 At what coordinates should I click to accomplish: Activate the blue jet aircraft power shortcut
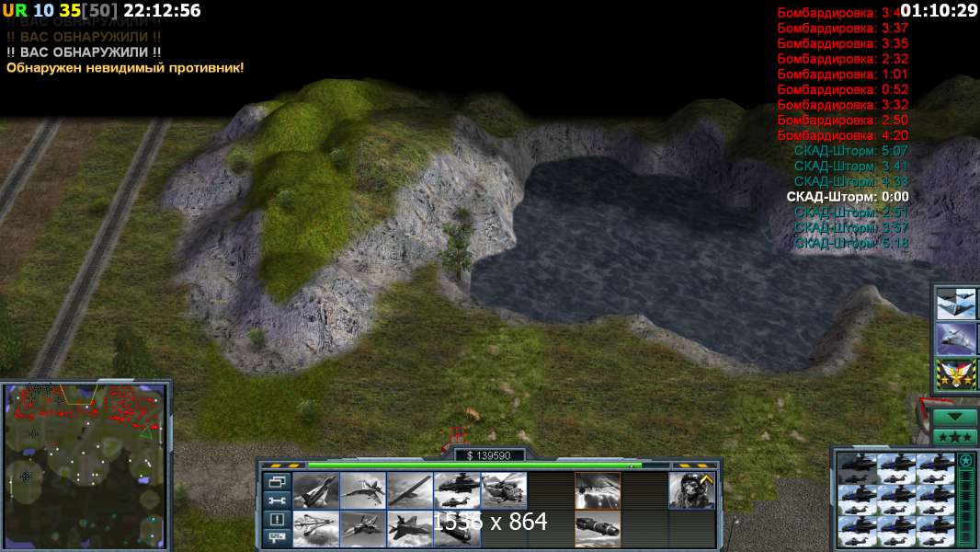tap(955, 339)
